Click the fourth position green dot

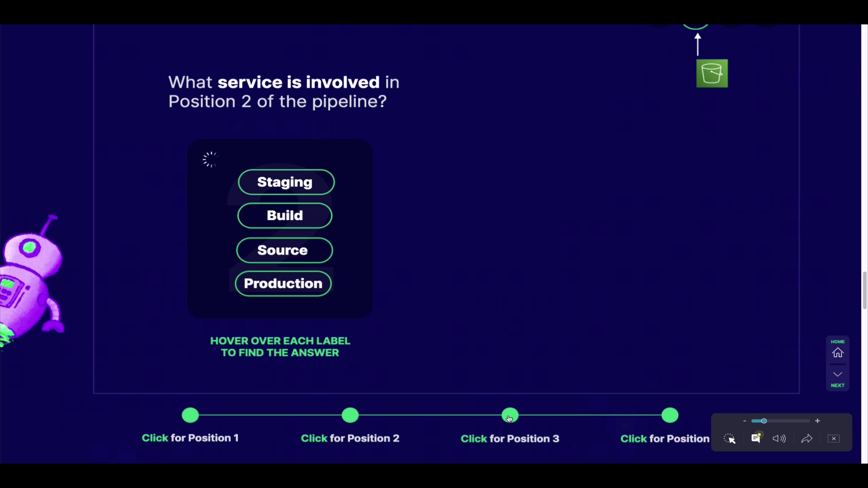click(670, 415)
